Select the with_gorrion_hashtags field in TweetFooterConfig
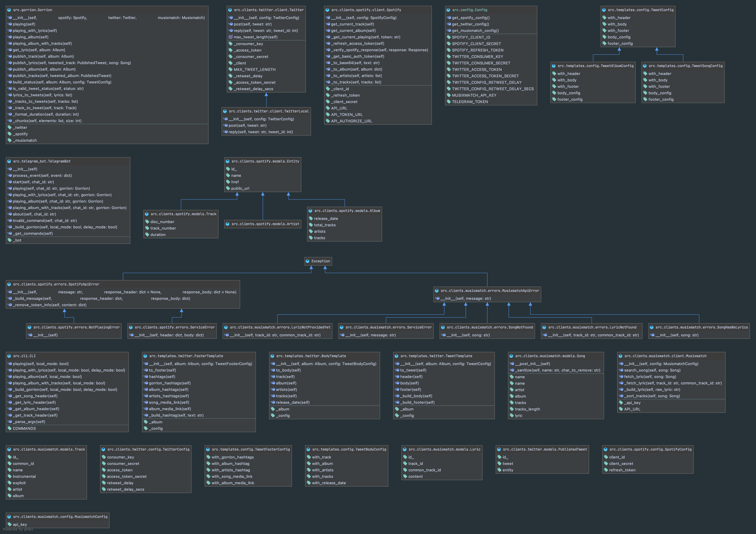The height and width of the screenshot is (534, 756). point(232,457)
